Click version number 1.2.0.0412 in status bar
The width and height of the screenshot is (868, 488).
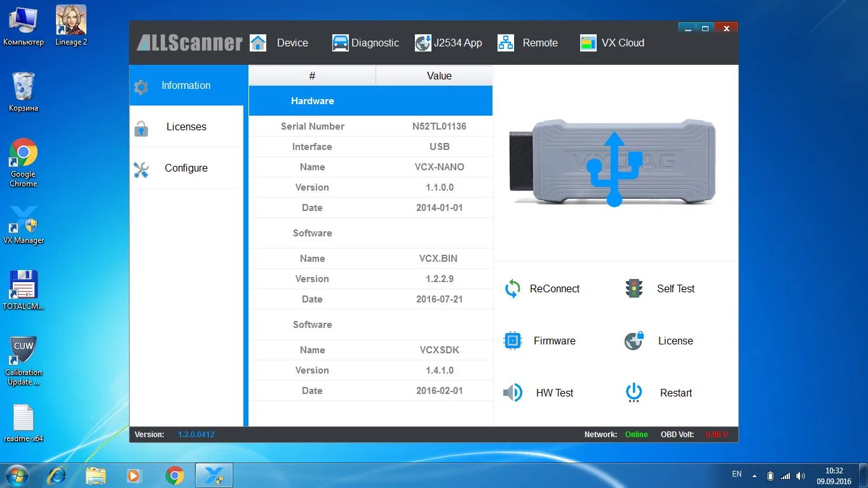click(x=196, y=435)
